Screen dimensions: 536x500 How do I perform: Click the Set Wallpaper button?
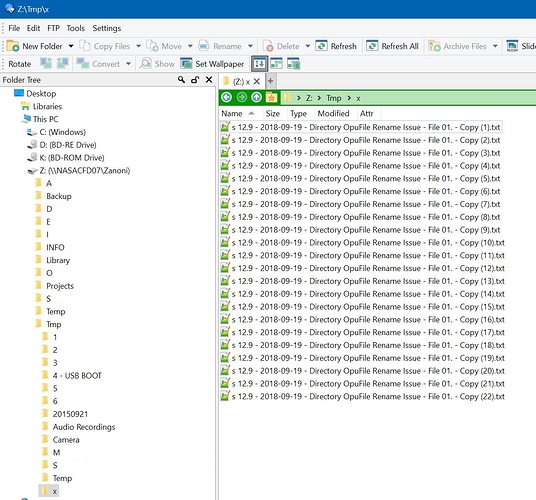point(212,64)
